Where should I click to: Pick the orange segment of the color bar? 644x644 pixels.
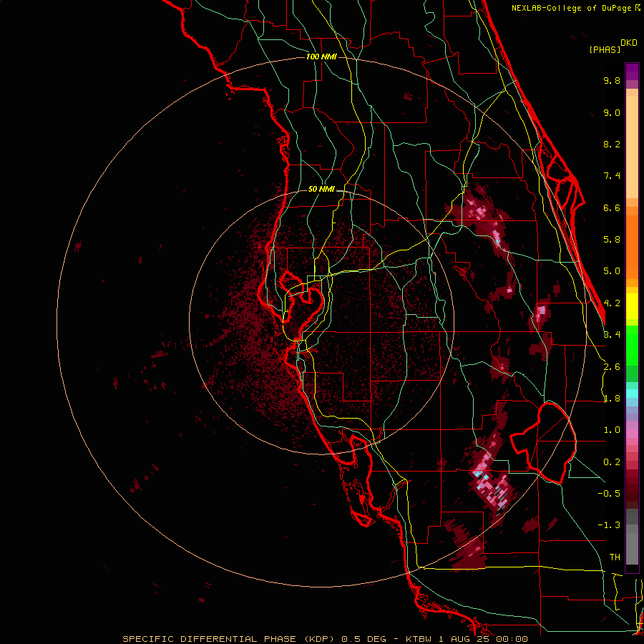tap(632, 247)
